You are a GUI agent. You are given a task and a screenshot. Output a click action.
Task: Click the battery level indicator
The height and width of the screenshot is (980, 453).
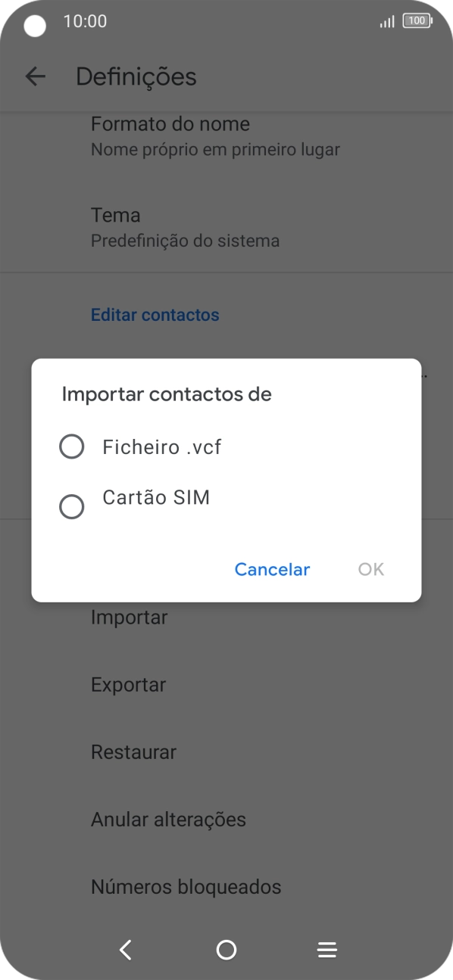pyautogui.click(x=417, y=20)
